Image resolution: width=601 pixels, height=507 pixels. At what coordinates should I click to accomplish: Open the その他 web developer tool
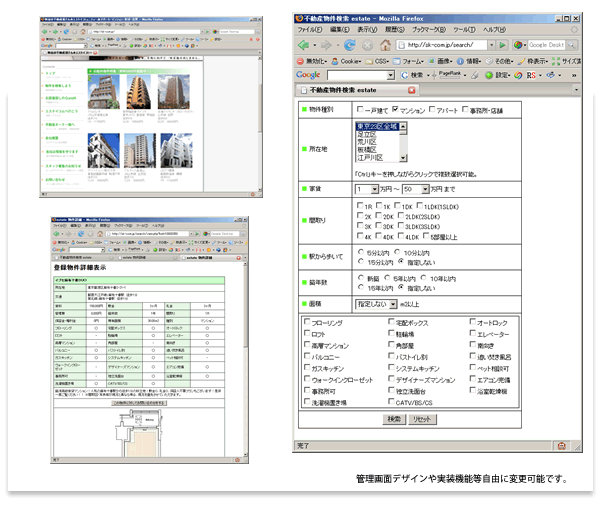click(x=499, y=61)
